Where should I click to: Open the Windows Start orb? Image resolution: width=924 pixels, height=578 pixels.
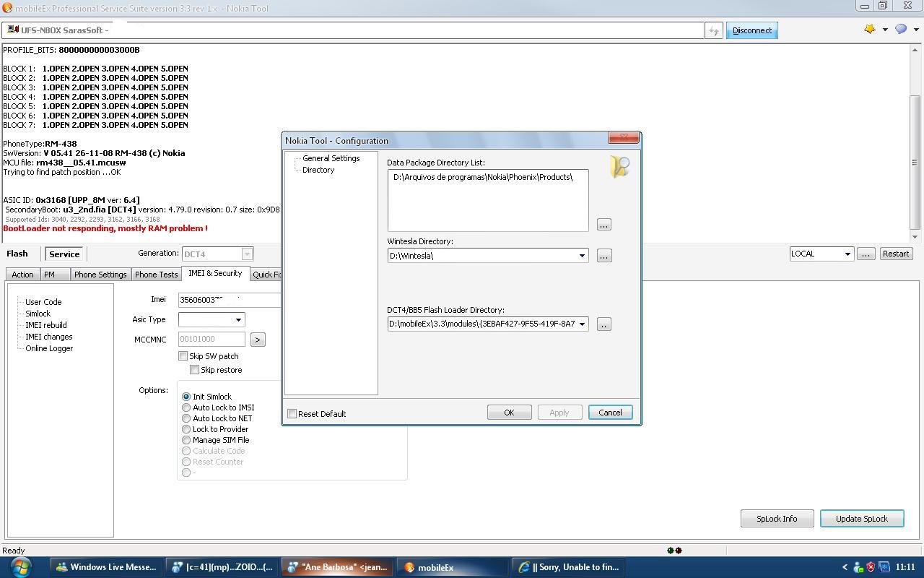19,567
